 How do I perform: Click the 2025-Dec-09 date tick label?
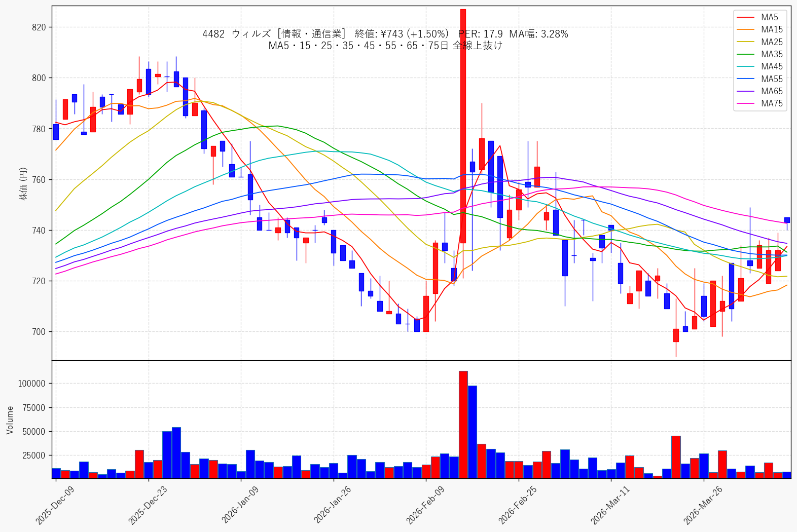pos(55,505)
